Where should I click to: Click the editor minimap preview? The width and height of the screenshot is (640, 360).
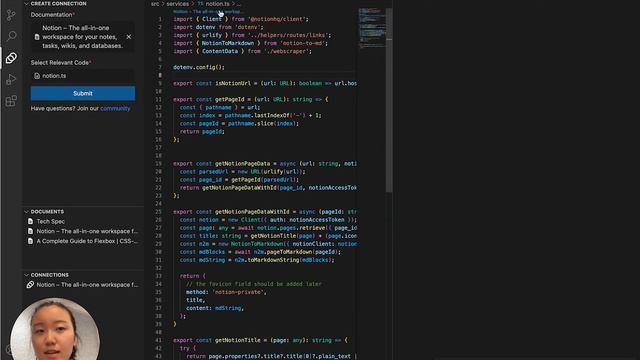tap(372, 28)
